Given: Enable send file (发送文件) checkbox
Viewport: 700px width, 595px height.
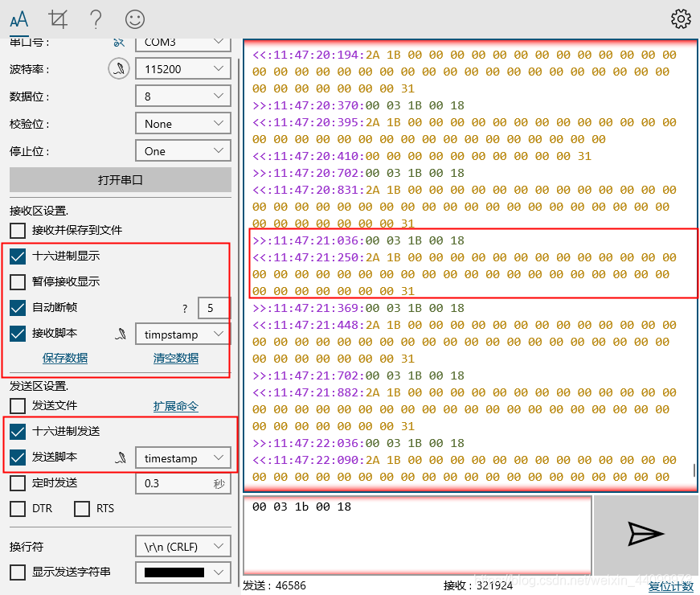Looking at the screenshot, I should (x=18, y=406).
